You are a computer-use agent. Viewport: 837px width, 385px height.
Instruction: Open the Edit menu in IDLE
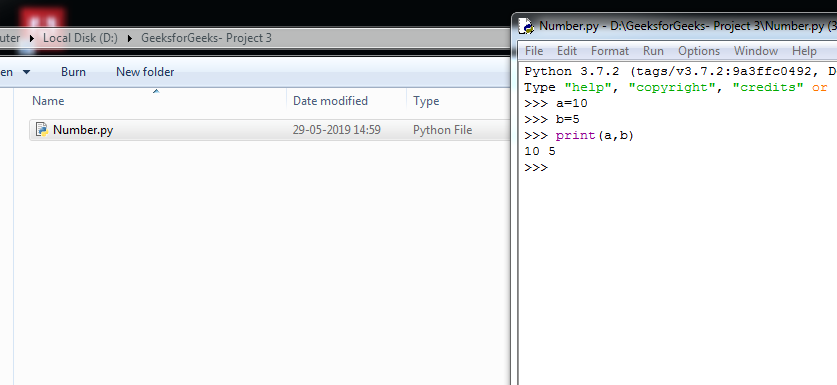click(566, 51)
